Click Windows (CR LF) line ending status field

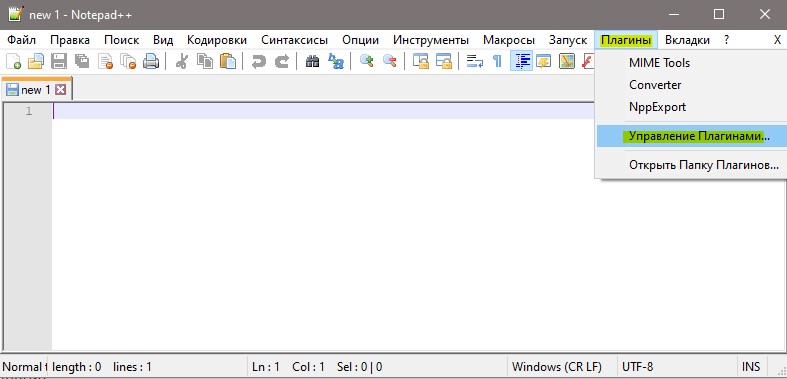[563, 367]
